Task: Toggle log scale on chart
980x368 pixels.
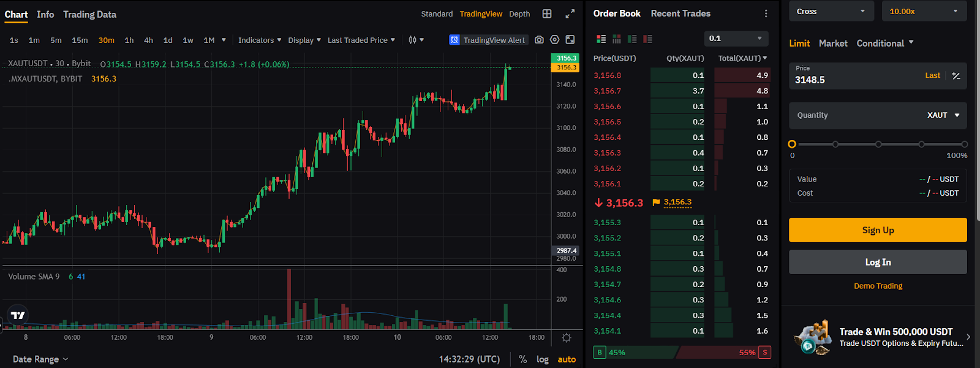Action: [x=543, y=359]
